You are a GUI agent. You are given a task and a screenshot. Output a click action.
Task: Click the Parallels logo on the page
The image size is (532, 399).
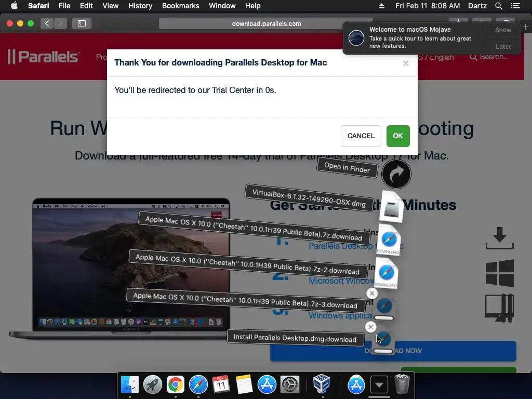44,56
